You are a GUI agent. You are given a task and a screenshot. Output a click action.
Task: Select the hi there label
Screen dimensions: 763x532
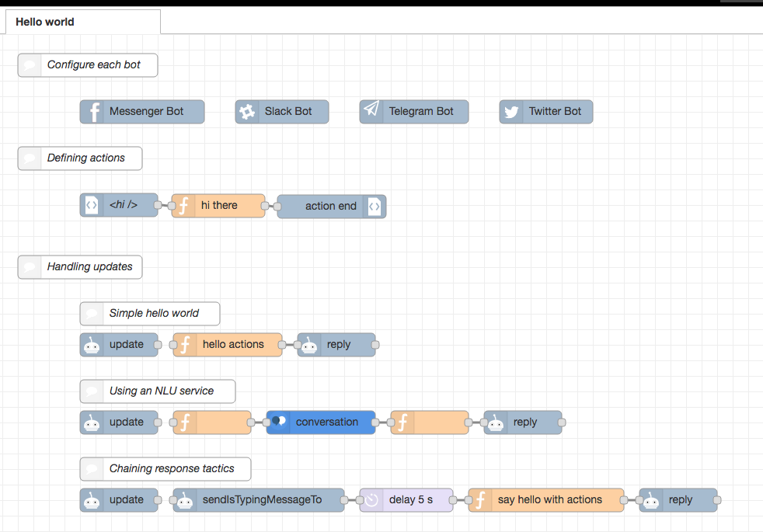[x=219, y=205]
